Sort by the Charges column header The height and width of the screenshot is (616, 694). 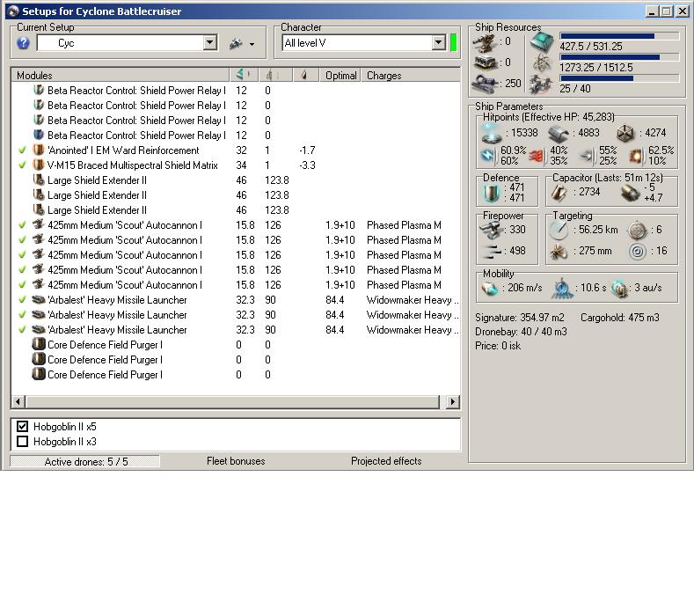click(411, 76)
